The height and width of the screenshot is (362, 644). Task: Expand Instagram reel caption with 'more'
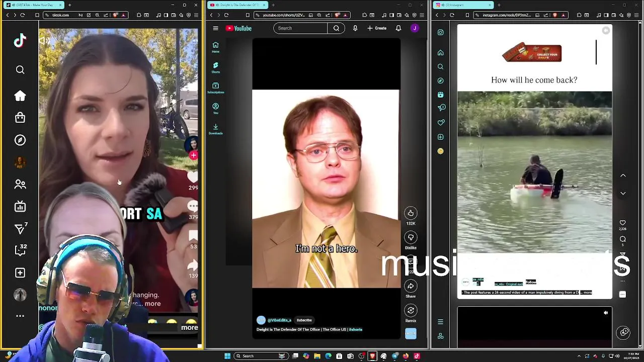coord(588,292)
